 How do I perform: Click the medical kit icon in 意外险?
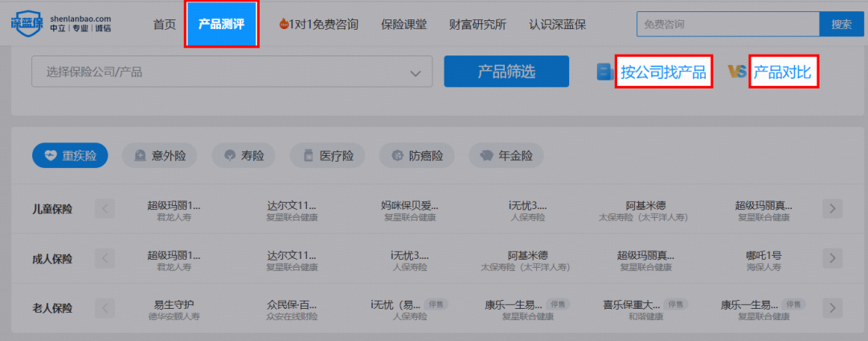[141, 156]
